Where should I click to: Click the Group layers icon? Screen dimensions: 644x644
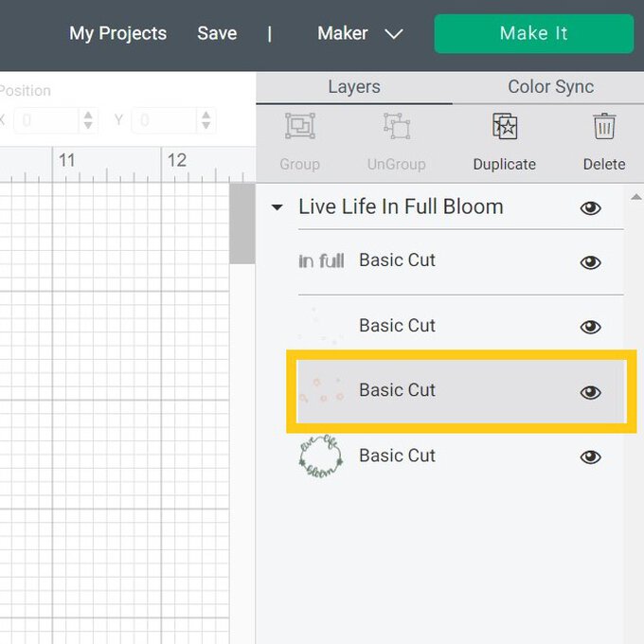pos(299,128)
